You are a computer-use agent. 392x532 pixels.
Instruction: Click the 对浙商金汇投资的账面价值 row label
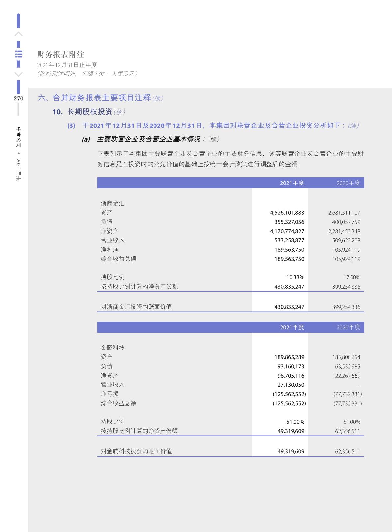click(136, 307)
